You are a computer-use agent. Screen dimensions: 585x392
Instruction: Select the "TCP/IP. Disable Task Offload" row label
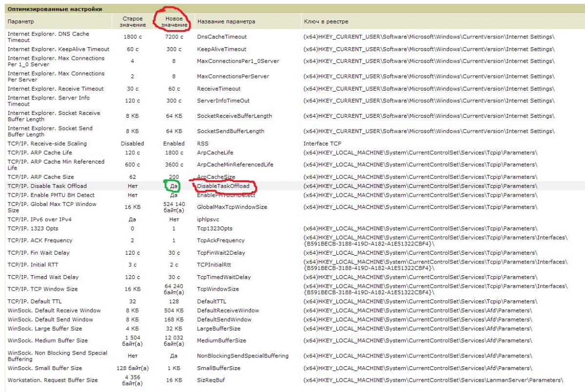click(x=47, y=186)
